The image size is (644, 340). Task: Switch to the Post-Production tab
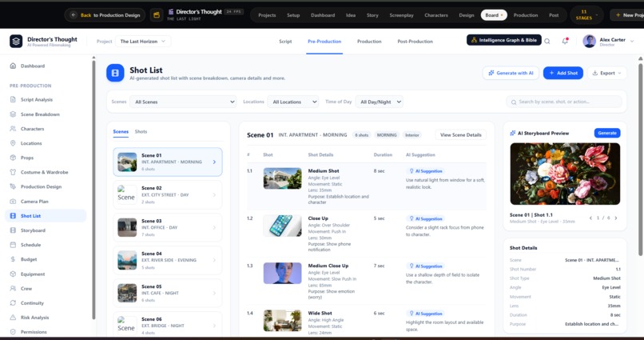point(415,41)
